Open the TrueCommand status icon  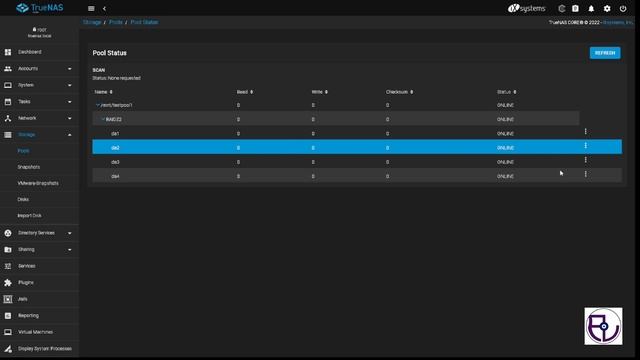click(562, 9)
